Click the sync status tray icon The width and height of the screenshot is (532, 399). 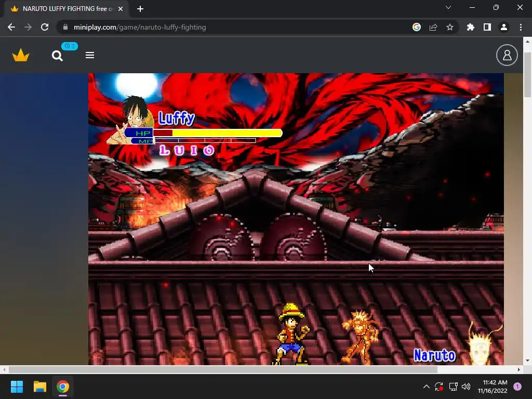point(438,387)
